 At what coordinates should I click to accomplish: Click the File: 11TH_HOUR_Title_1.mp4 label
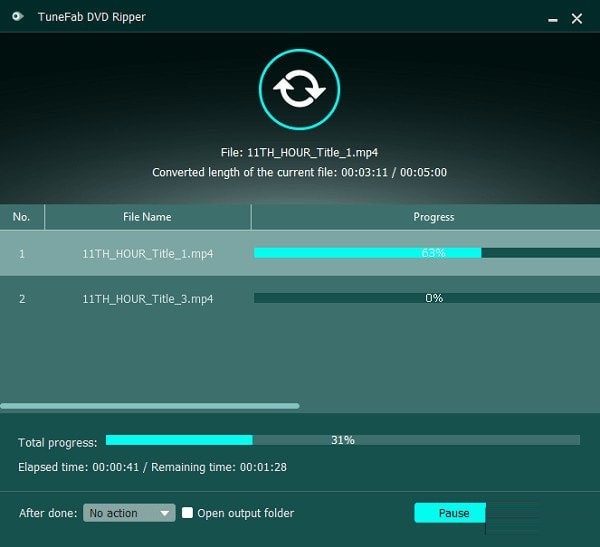tap(299, 153)
